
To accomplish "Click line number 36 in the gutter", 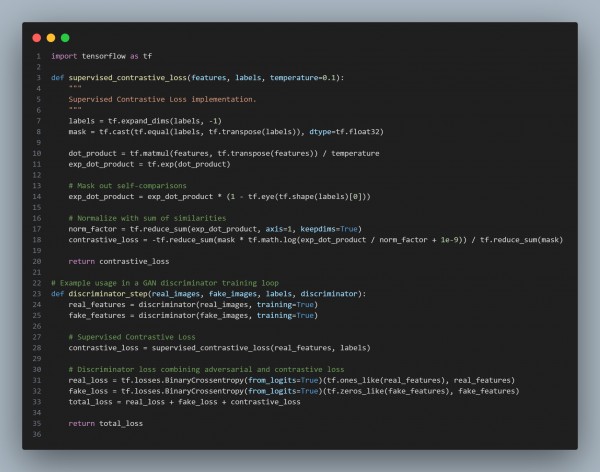I will [37, 434].
